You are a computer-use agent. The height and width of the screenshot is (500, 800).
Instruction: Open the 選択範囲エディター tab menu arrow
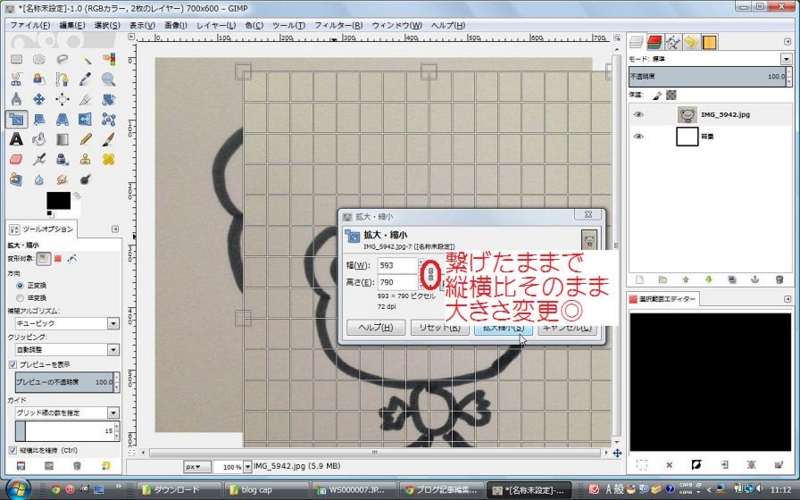[788, 299]
